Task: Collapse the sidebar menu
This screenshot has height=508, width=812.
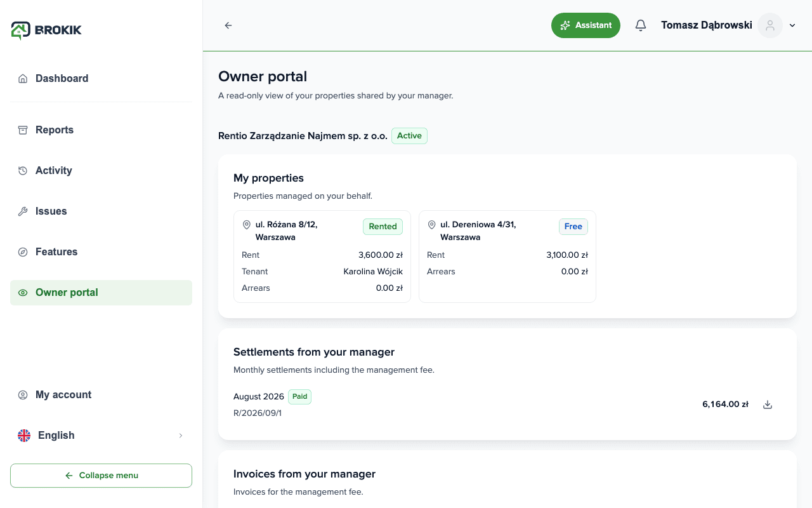Action: click(x=101, y=476)
